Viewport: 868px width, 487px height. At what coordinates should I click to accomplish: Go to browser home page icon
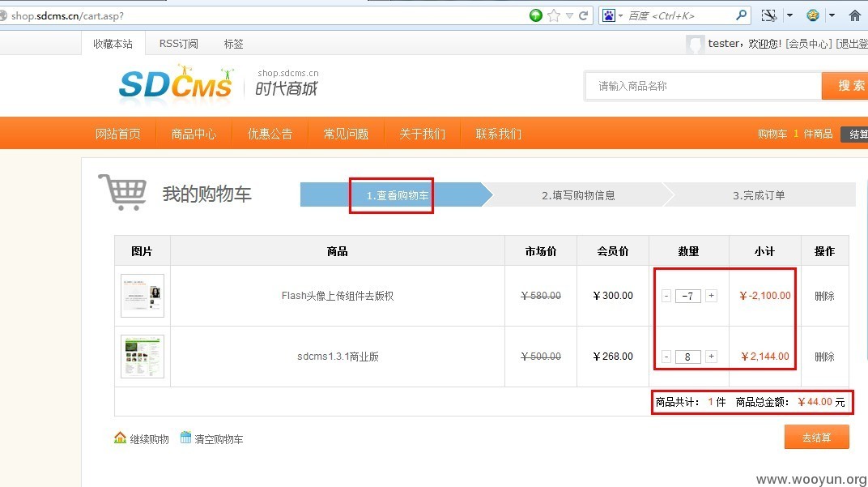coord(855,15)
